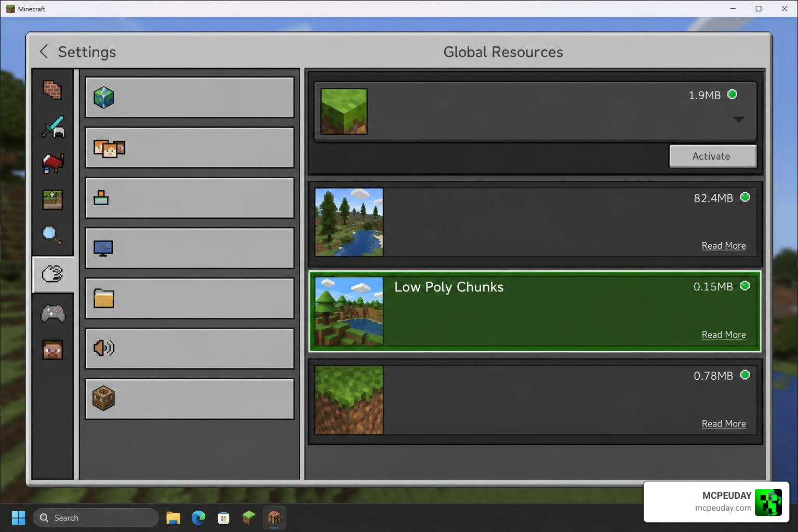Launch Microsoft Edge from the taskbar
This screenshot has width=798, height=532.
point(198,517)
